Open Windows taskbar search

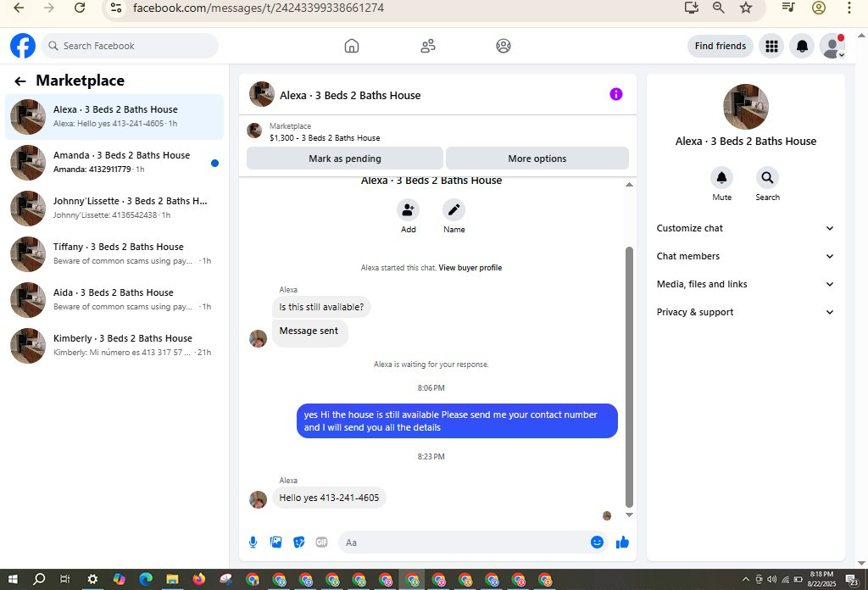pos(39,580)
